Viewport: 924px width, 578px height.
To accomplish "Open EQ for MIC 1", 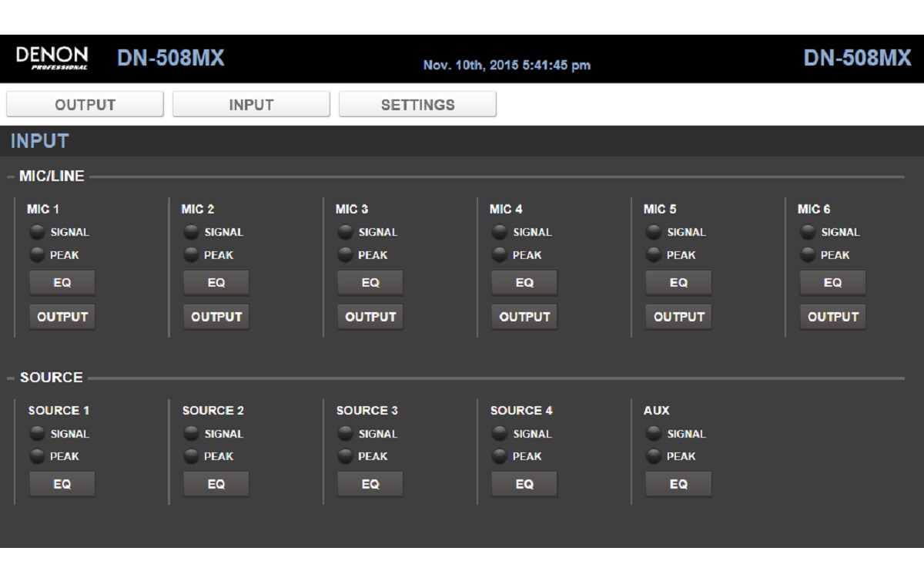I will [x=62, y=283].
